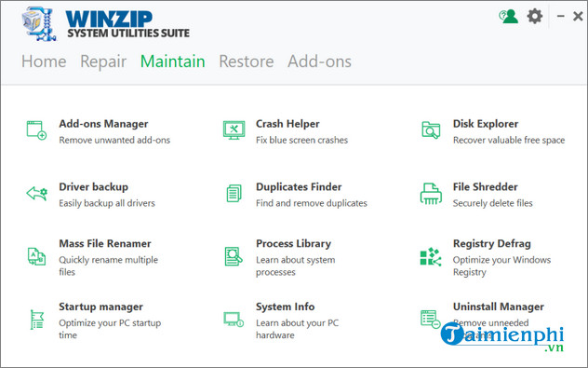Close the WinZip System Utilities window

[578, 16]
